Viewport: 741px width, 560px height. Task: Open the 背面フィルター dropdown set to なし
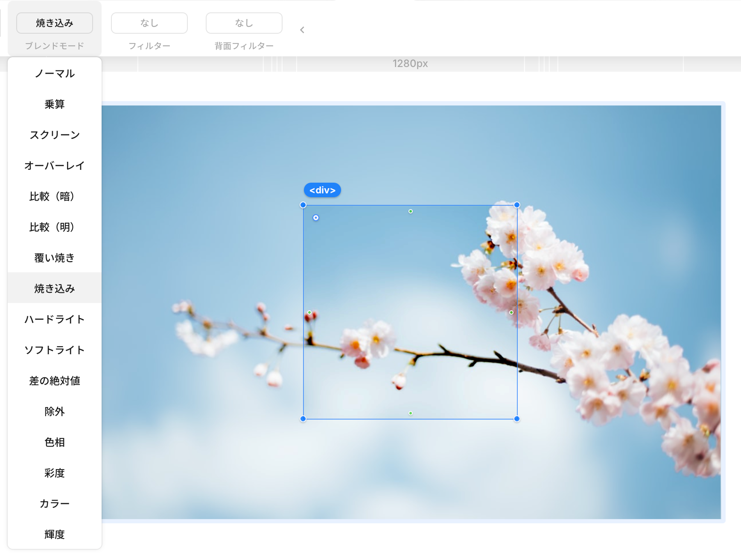click(244, 23)
